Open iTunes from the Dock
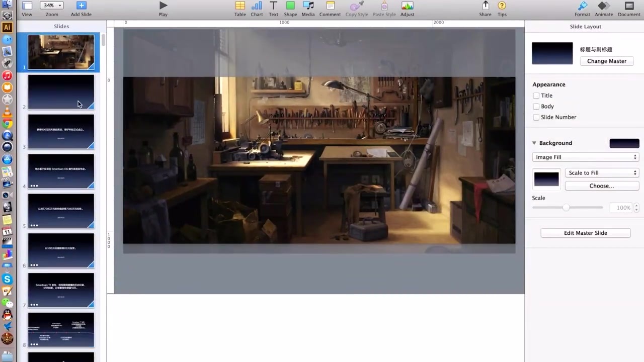The height and width of the screenshot is (362, 644). (x=7, y=75)
